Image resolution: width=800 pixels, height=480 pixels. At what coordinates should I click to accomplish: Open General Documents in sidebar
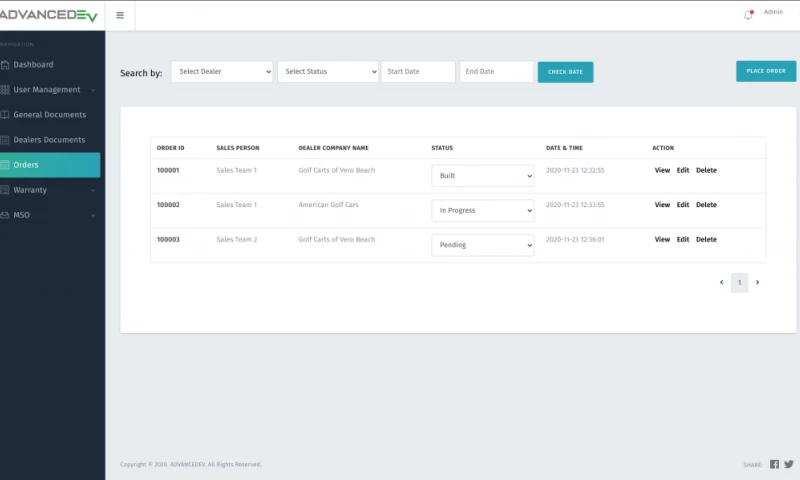(49, 115)
